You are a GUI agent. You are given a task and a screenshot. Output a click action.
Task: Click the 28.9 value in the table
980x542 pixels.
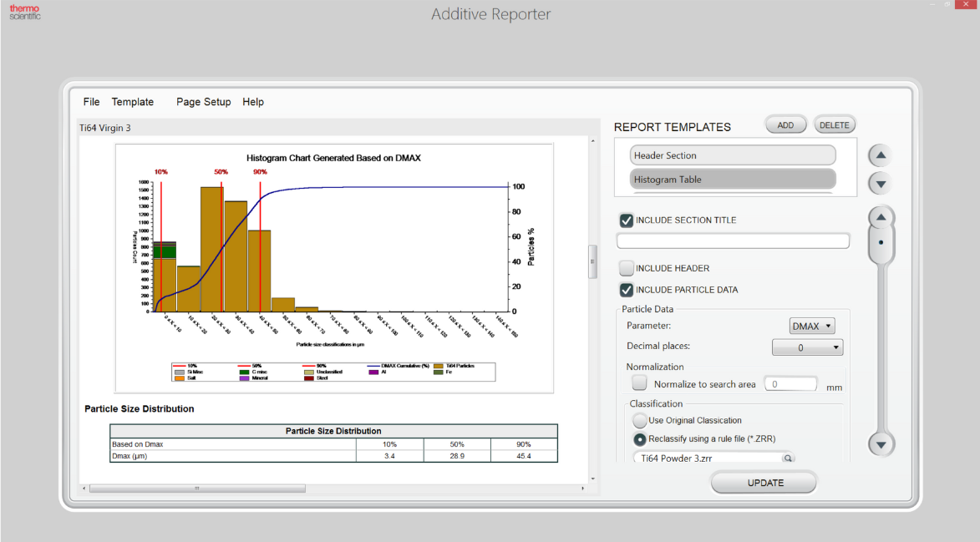[457, 456]
